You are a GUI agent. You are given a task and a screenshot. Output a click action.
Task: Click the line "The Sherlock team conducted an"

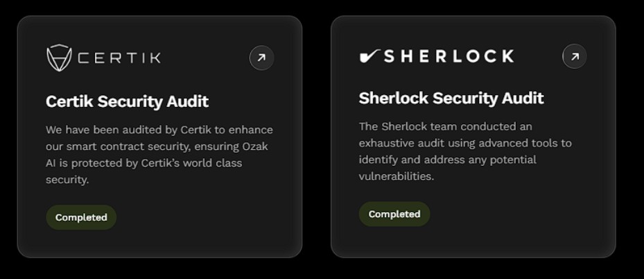[x=445, y=126]
